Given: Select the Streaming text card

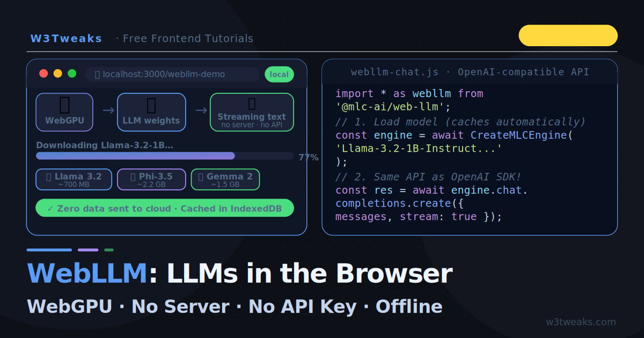Looking at the screenshot, I should (252, 112).
